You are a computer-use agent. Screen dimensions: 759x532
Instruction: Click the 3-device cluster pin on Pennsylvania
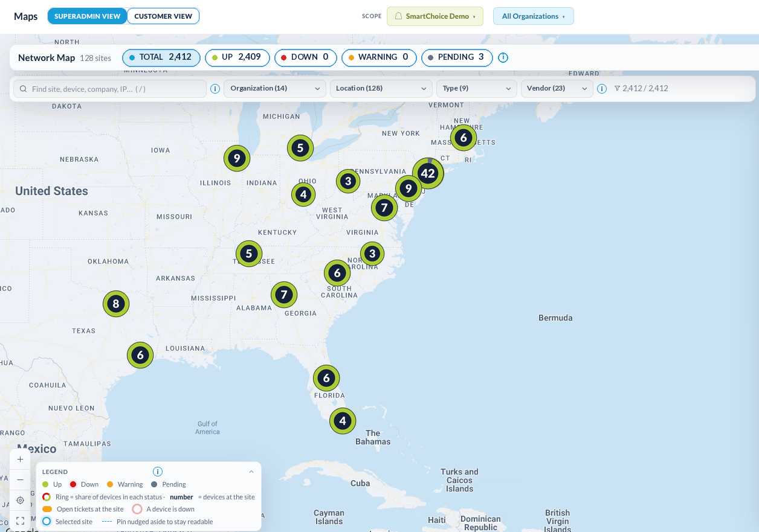coord(348,181)
